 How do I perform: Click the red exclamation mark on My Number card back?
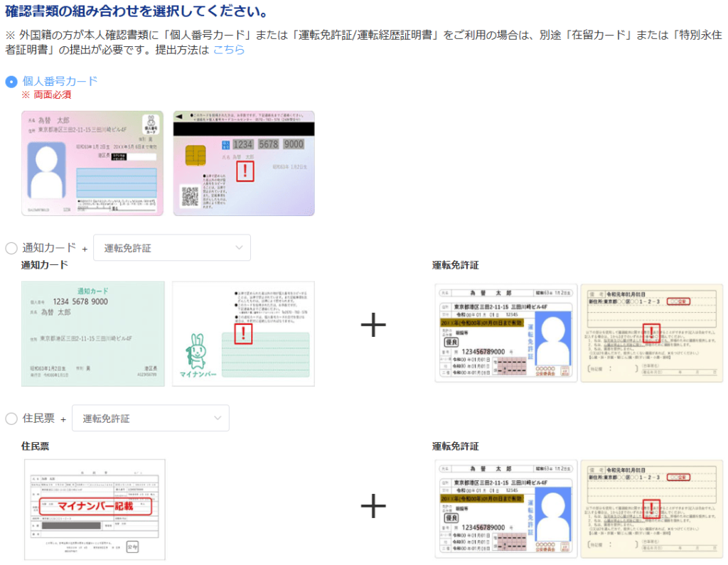click(245, 171)
